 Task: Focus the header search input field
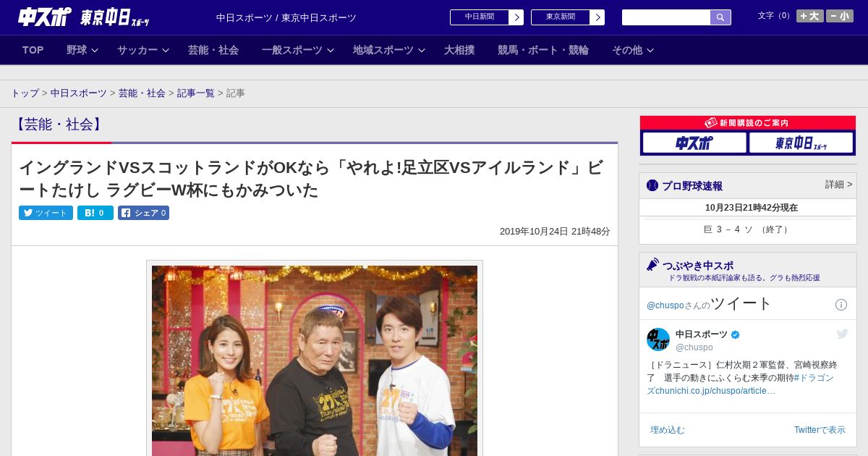point(666,17)
